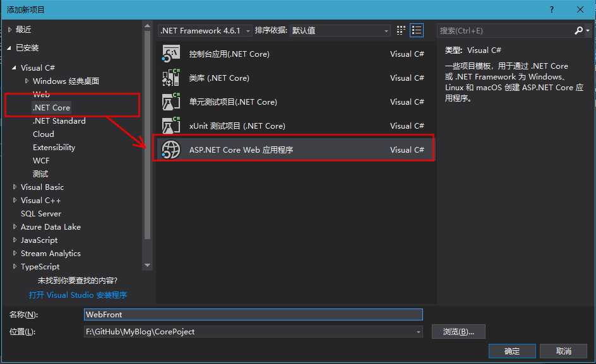Click the class library (.NET Core) template icon
Image resolution: width=596 pixels, height=364 pixels.
170,78
